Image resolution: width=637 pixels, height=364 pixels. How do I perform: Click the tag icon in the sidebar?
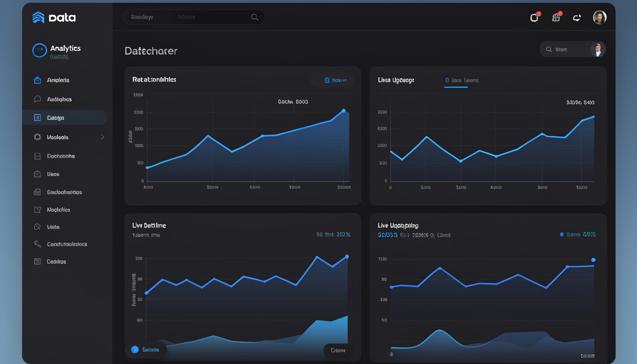click(37, 227)
